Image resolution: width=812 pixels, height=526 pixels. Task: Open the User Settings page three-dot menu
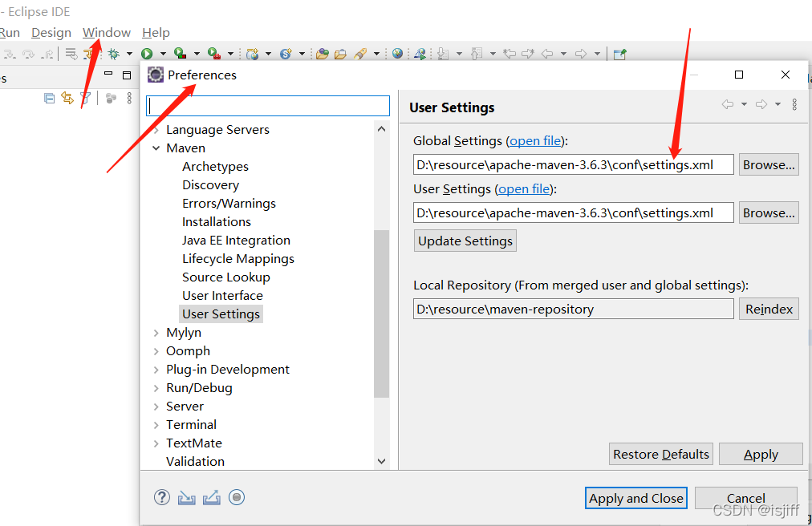pyautogui.click(x=794, y=104)
